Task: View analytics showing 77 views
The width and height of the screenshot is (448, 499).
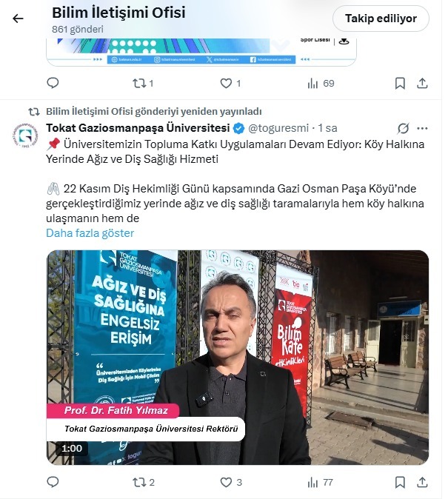Action: [x=320, y=482]
